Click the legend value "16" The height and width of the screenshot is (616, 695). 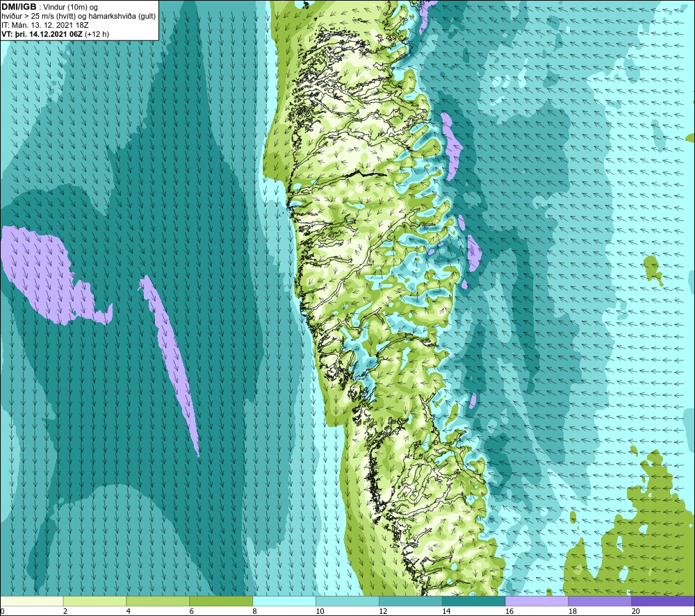pyautogui.click(x=509, y=611)
